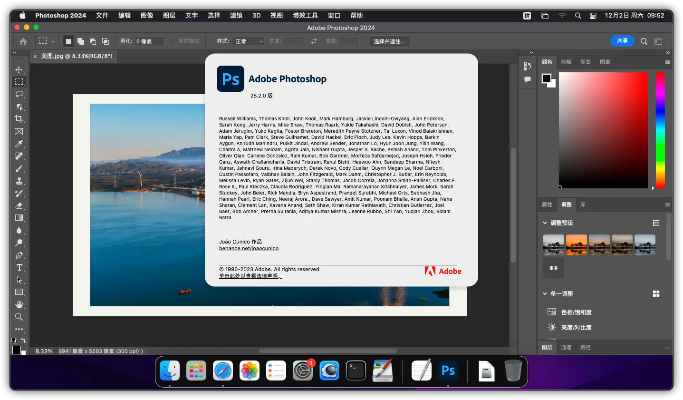Select the Lasso tool
The image size is (683, 400).
[x=19, y=94]
